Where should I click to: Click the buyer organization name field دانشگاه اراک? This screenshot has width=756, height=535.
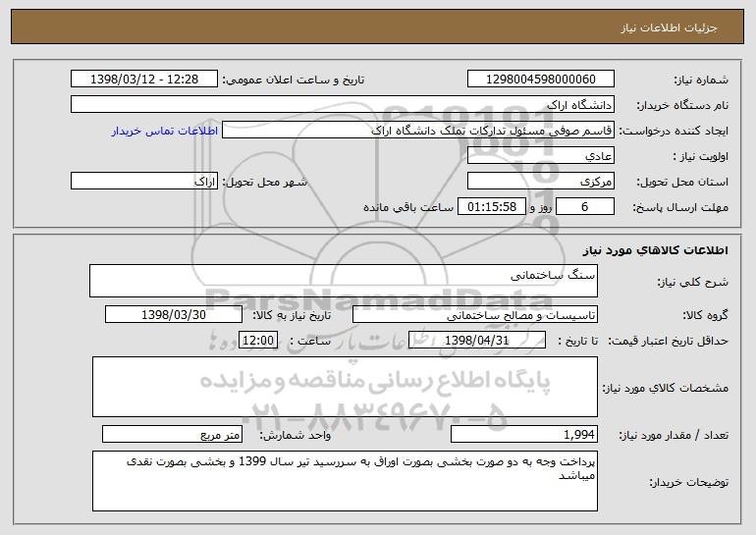(x=343, y=104)
